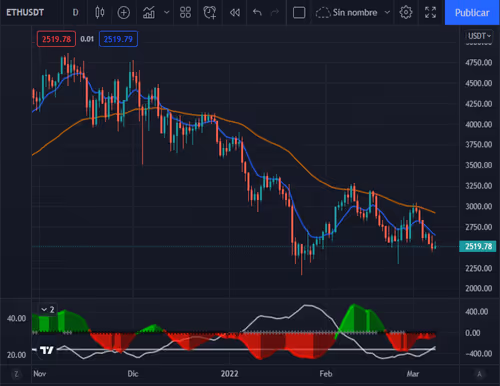Expand the collapsed indicator legend showing 2
Screen dimensions: 500x386
pos(48,310)
